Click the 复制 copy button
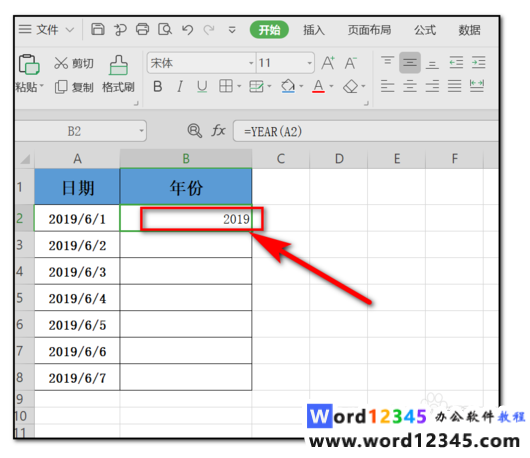The width and height of the screenshot is (530, 458). coord(74,87)
